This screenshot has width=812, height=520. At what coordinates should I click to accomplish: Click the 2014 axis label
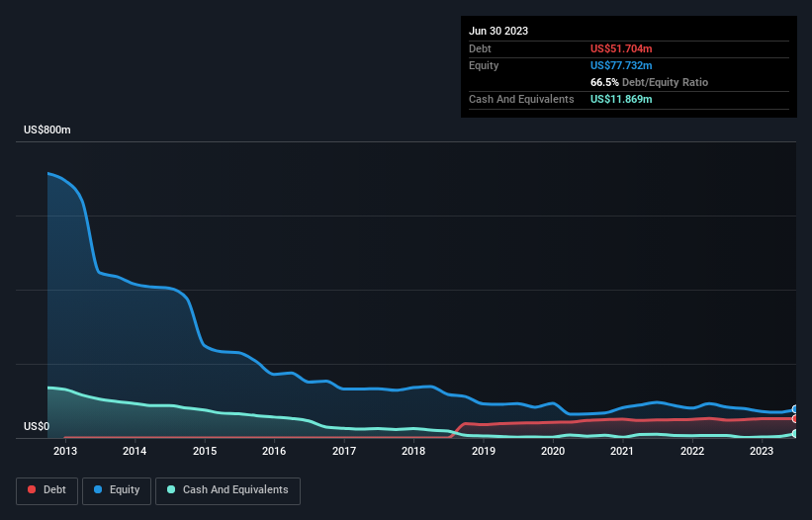(135, 451)
